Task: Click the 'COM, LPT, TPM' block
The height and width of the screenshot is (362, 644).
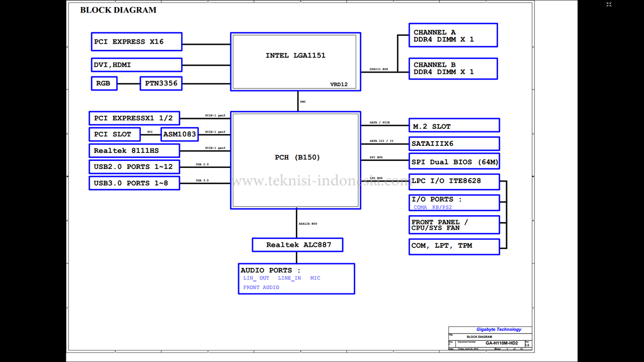Action: 454,246
